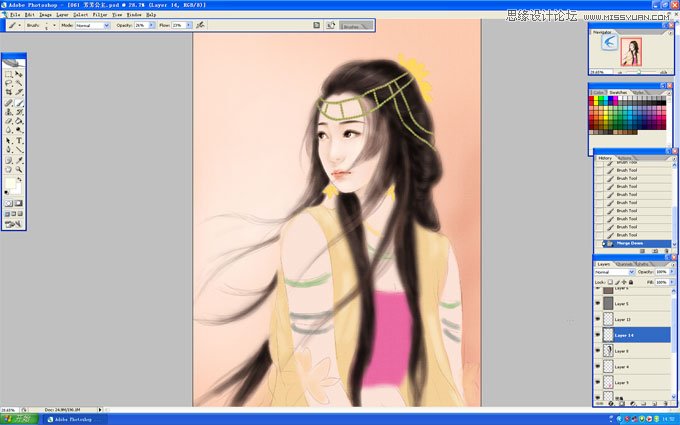
Task: Open brush Opacity slider arrow
Action: tap(151, 25)
